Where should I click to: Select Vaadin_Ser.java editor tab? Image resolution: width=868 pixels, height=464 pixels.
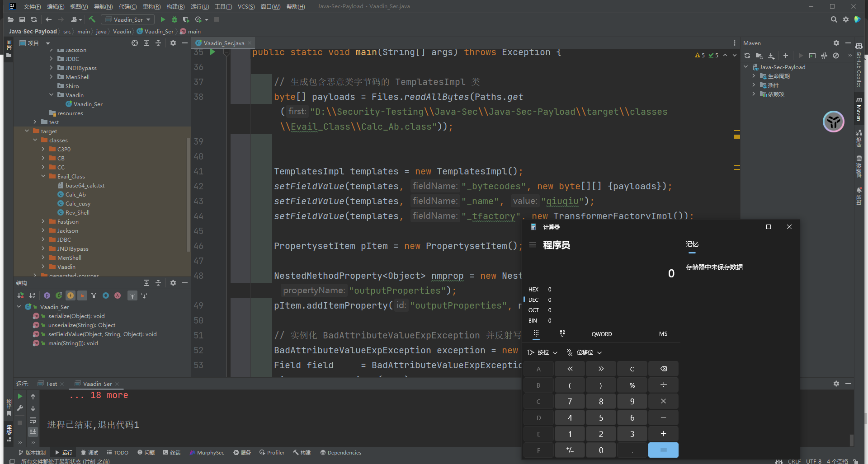click(224, 43)
